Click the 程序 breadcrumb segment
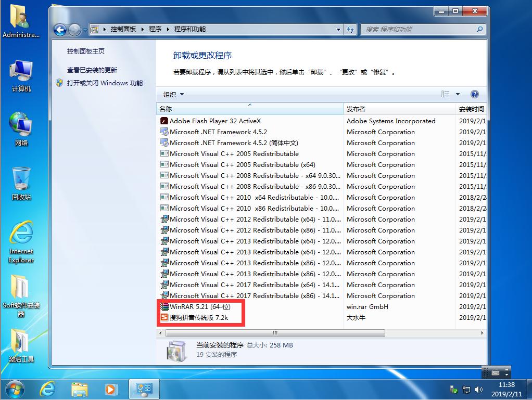This screenshot has height=400, width=532. click(x=155, y=29)
